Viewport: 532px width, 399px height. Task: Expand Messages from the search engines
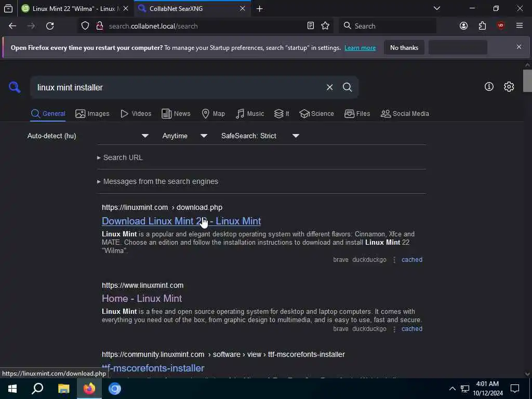coord(157,181)
